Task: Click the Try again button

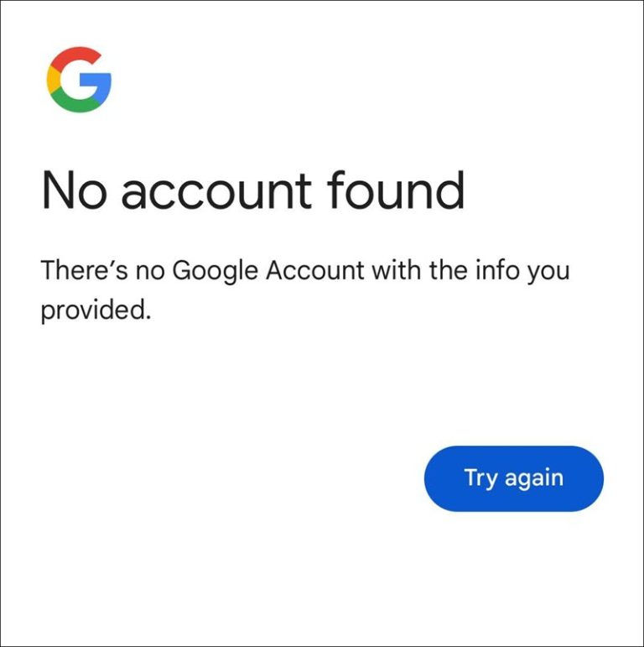Action: coord(514,478)
